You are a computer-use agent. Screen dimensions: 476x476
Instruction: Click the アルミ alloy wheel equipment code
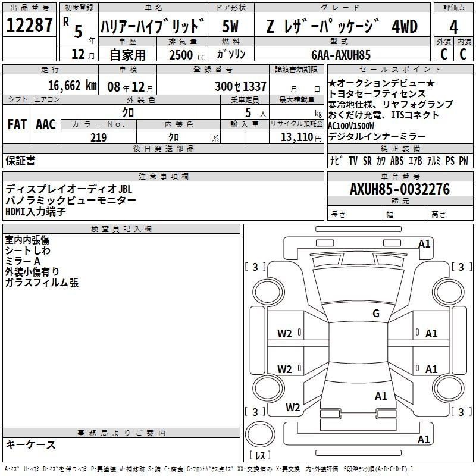(x=433, y=161)
